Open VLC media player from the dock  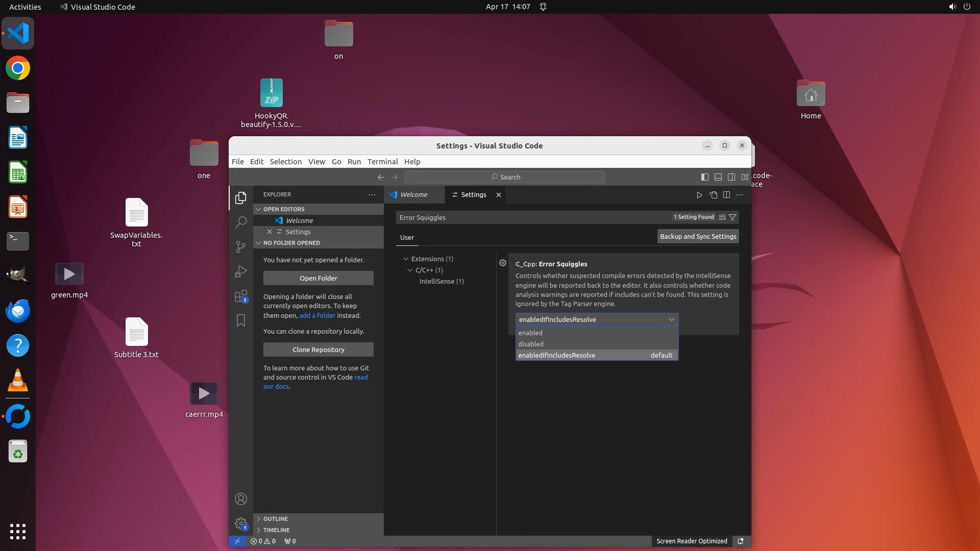tap(18, 381)
